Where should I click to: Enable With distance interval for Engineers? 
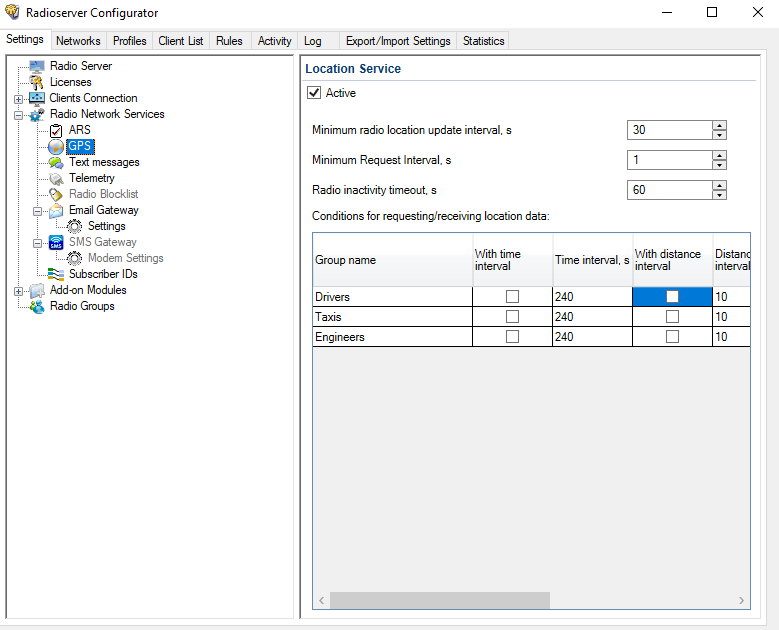(672, 337)
